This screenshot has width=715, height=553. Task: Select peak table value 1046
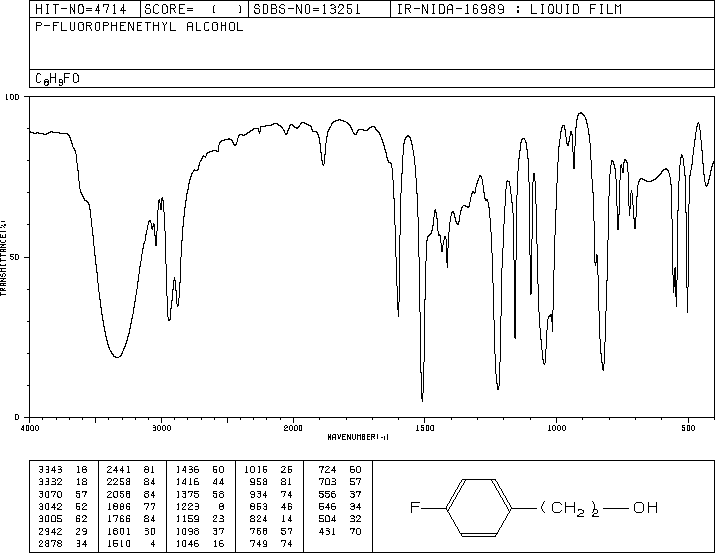(187, 544)
